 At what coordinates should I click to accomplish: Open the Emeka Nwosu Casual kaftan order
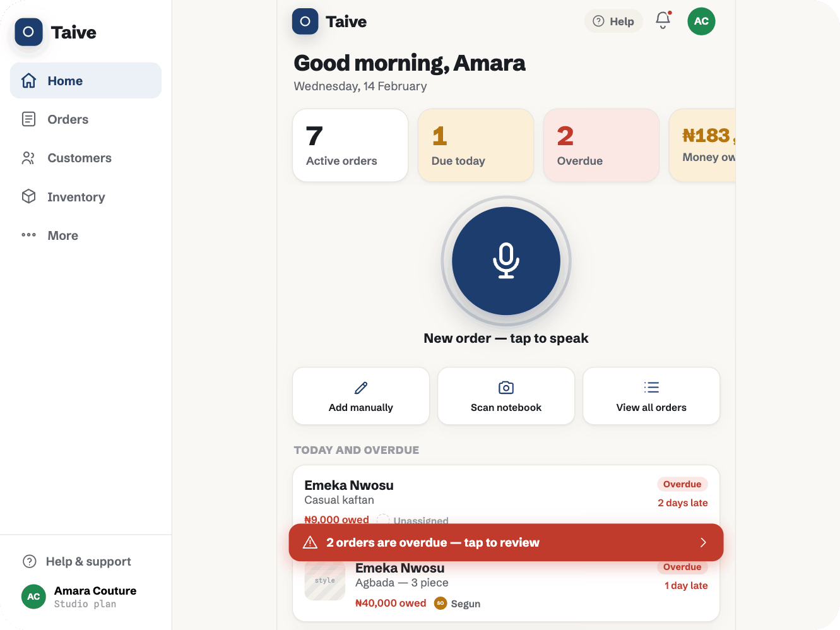coord(506,495)
